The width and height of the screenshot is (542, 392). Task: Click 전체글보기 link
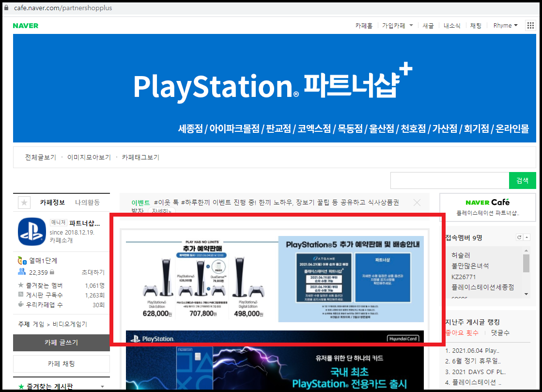click(x=40, y=157)
